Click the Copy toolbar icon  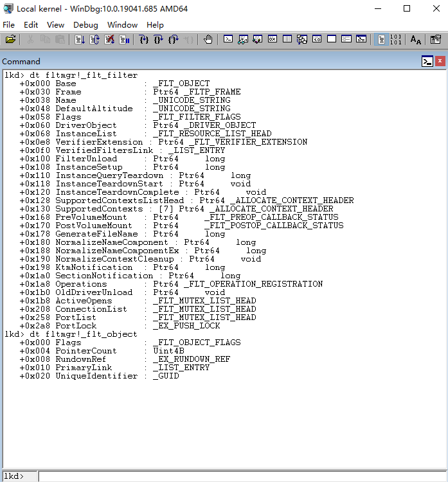tap(45, 39)
